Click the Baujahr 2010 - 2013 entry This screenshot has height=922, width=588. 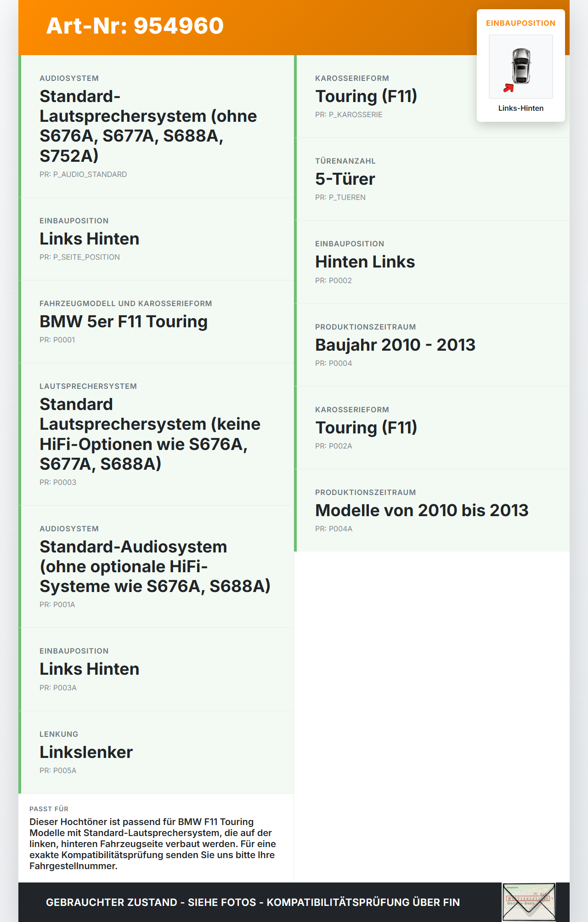(395, 345)
